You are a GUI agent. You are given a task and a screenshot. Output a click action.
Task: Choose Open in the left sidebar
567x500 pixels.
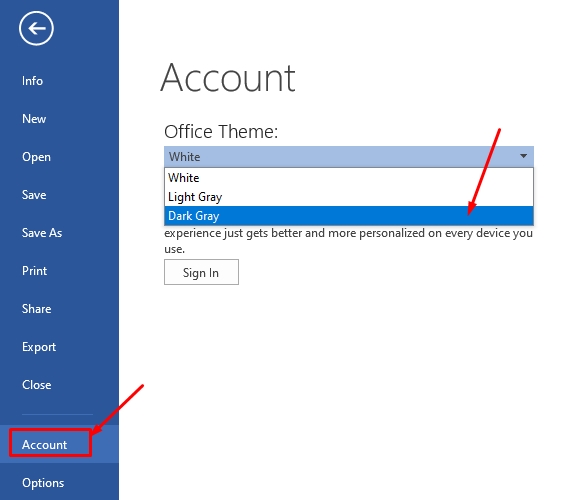coord(36,157)
